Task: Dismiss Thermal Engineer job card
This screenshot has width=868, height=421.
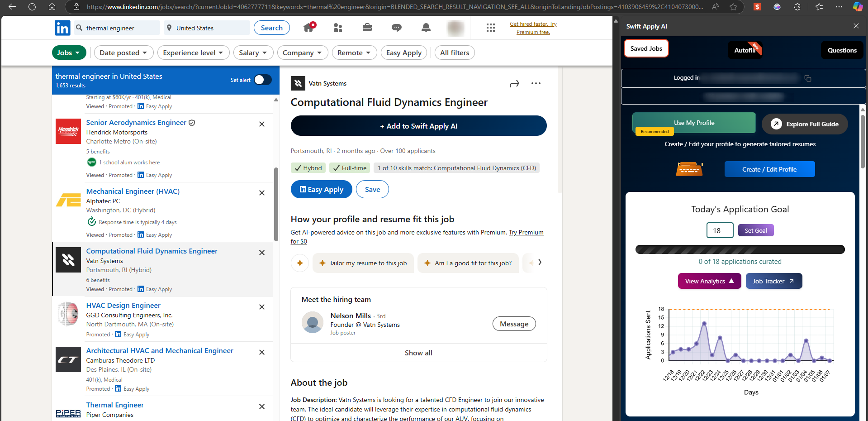Action: click(x=262, y=407)
